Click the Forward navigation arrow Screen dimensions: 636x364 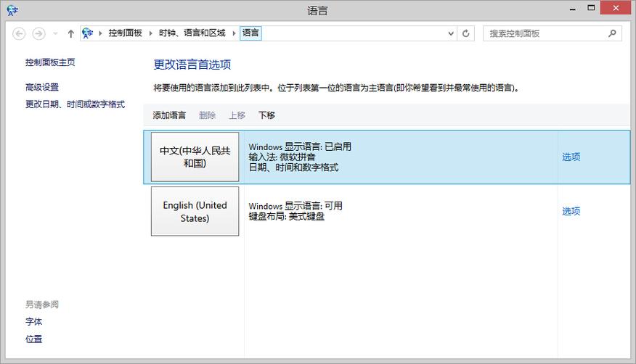[x=39, y=33]
